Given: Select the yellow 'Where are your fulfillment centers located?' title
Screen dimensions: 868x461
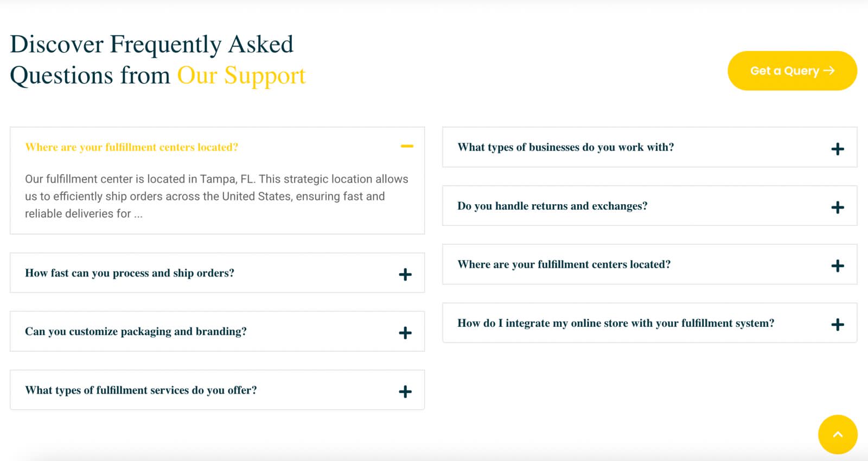Looking at the screenshot, I should coord(132,147).
